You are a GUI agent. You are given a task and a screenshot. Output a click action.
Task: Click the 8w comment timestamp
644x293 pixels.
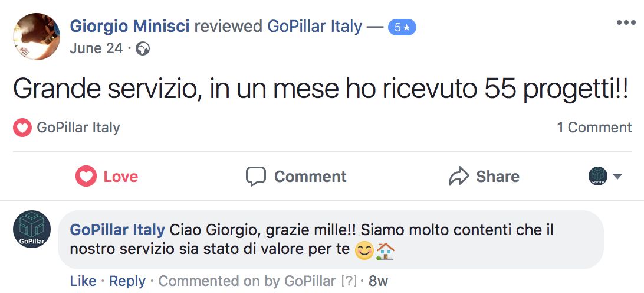click(x=378, y=281)
